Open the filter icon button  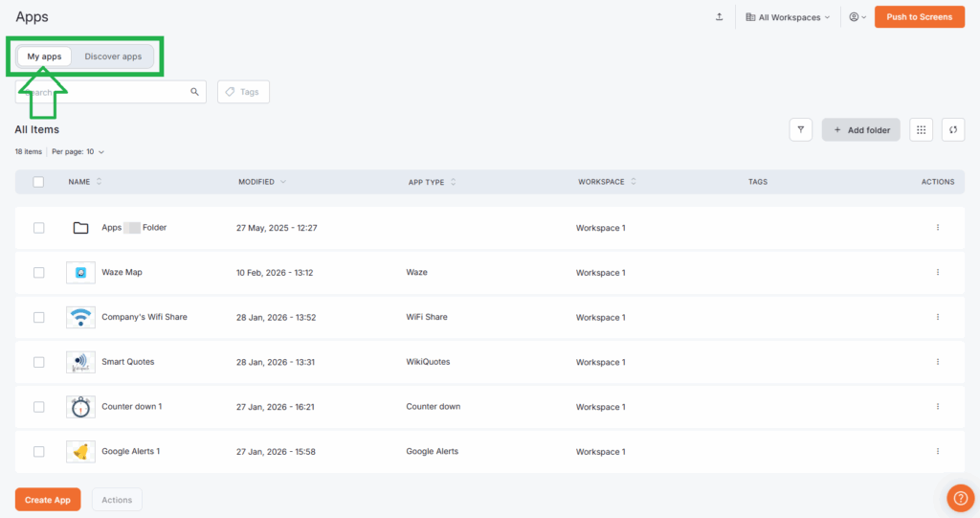pyautogui.click(x=801, y=130)
